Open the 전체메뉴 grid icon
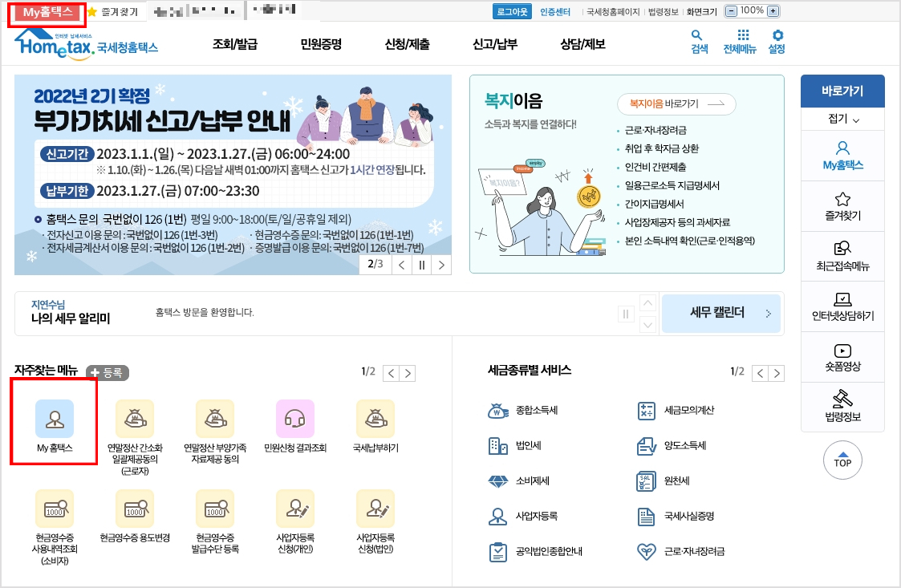The width and height of the screenshot is (901, 588). coord(740,42)
